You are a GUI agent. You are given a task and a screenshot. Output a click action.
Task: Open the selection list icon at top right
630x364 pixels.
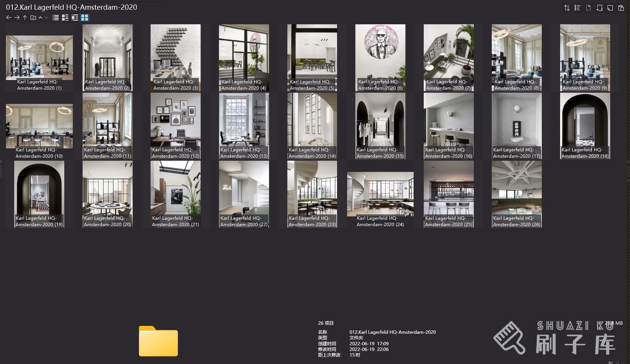[577, 7]
